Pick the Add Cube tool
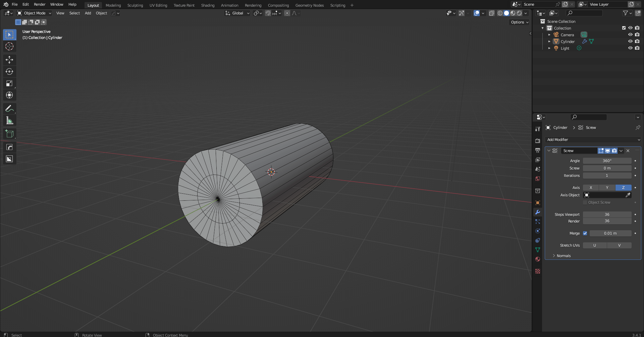This screenshot has height=337, width=644. (9, 134)
